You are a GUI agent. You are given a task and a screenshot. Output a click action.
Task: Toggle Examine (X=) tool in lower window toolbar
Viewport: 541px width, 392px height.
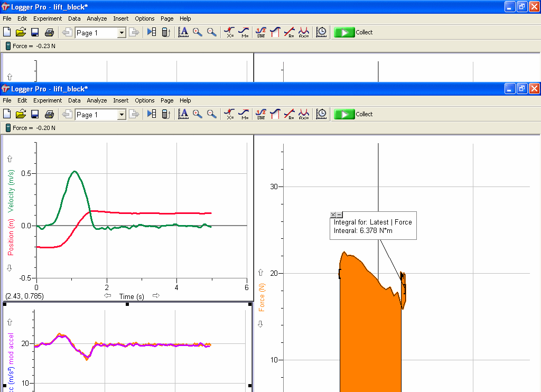tap(230, 114)
